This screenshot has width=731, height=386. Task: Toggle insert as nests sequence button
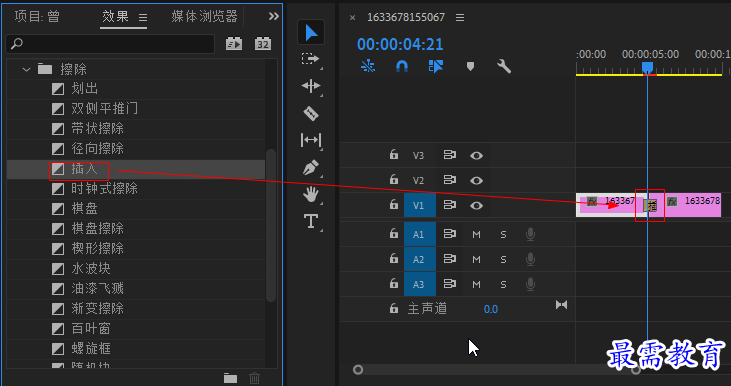[x=368, y=66]
